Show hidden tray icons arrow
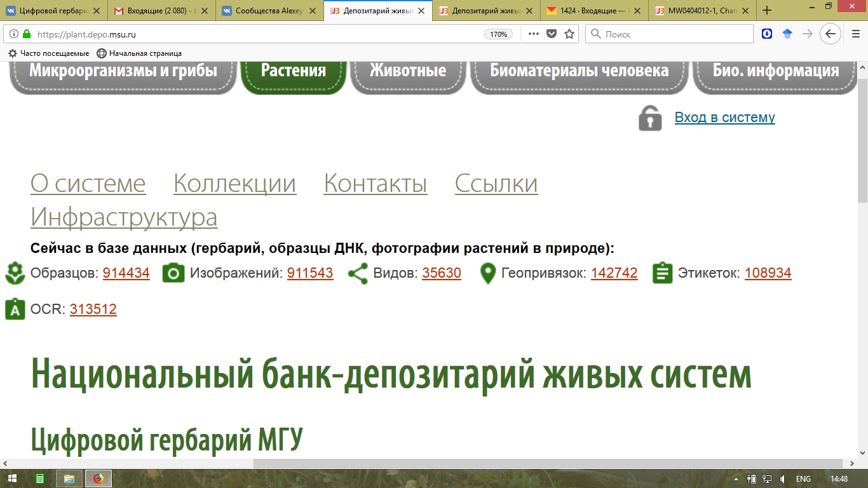 736,478
